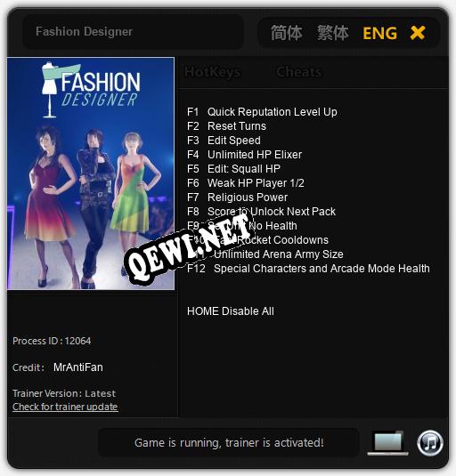Select F4 Unlimited HP Elixer
The height and width of the screenshot is (476, 456).
coord(244,155)
